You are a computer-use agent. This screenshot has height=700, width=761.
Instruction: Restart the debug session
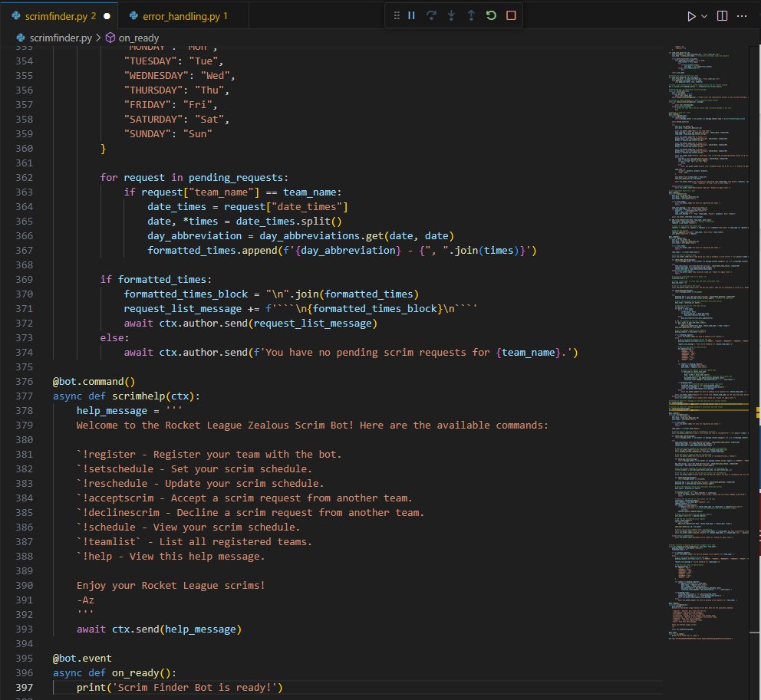pyautogui.click(x=491, y=15)
